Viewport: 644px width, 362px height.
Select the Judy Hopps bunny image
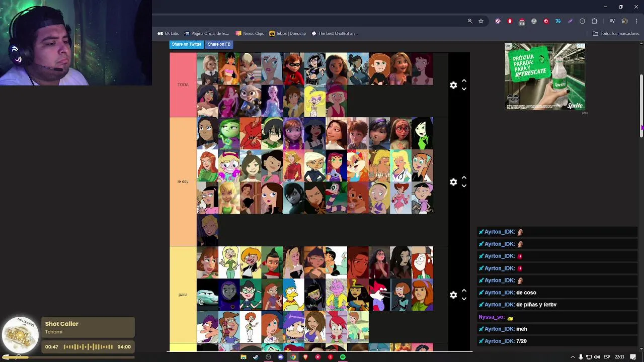[251, 101]
